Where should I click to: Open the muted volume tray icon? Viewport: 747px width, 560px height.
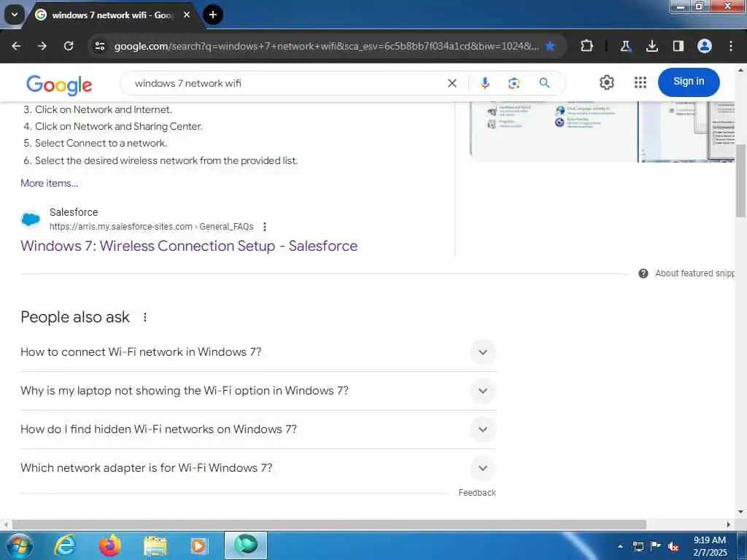tap(673, 546)
